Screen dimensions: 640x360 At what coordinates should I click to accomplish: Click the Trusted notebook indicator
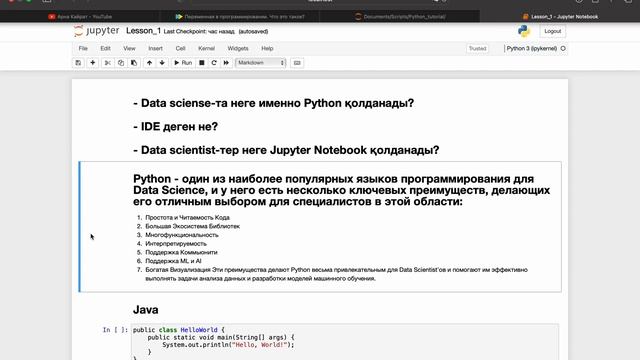pyautogui.click(x=477, y=49)
